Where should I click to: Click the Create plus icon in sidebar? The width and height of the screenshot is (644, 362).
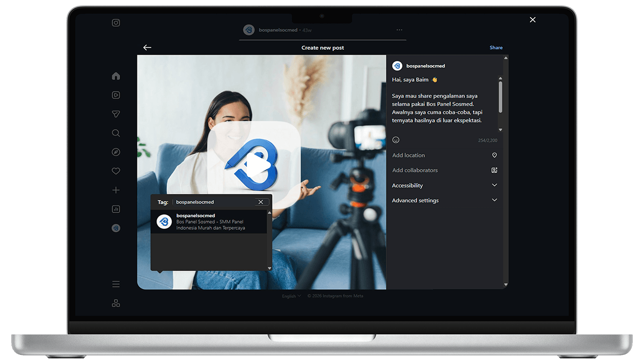pyautogui.click(x=116, y=190)
